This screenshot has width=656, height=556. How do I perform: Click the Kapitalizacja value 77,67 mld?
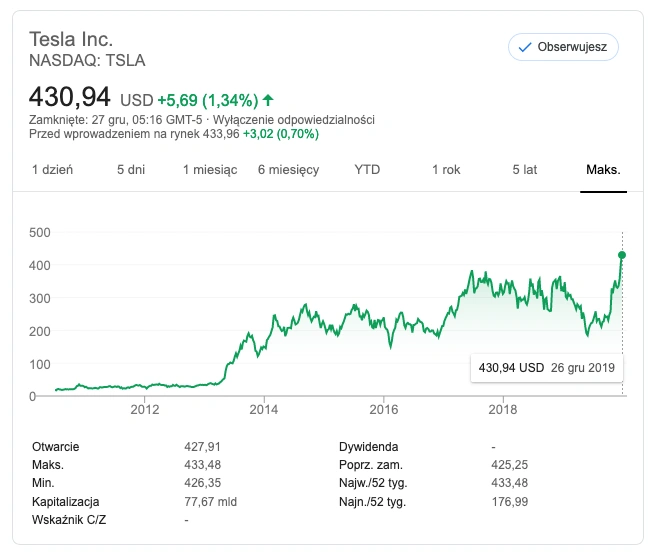(x=210, y=502)
